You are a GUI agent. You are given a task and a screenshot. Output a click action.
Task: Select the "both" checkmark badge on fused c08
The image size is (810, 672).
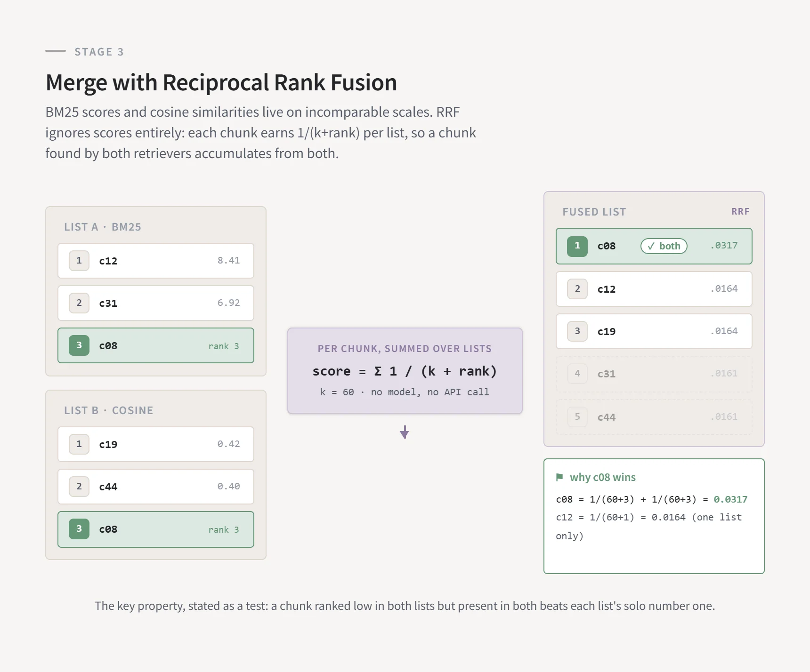[664, 246]
